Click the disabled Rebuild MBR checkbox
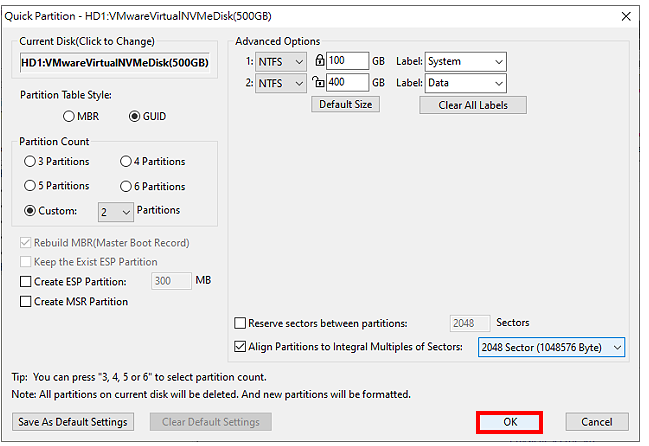649x446 pixels. tap(25, 243)
